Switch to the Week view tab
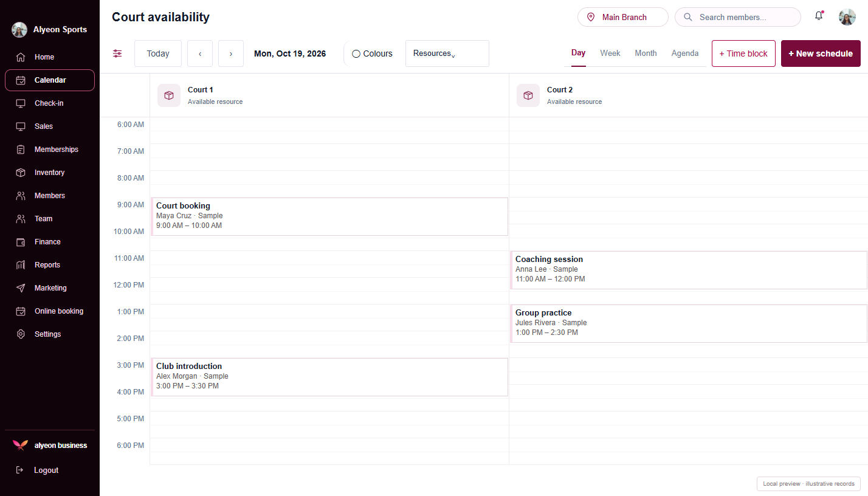Screen dimensions: 868x496 610,53
